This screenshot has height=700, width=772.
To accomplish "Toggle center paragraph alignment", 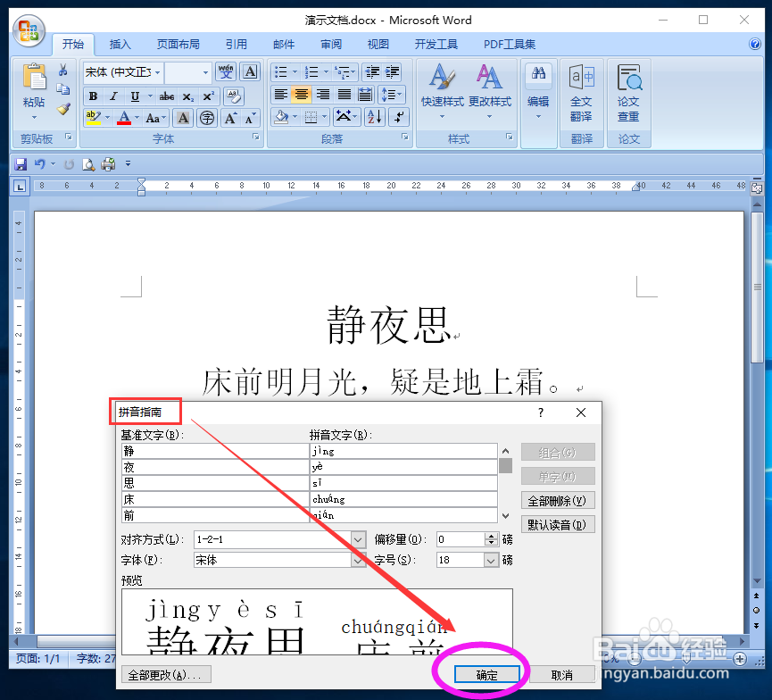I will click(x=302, y=94).
